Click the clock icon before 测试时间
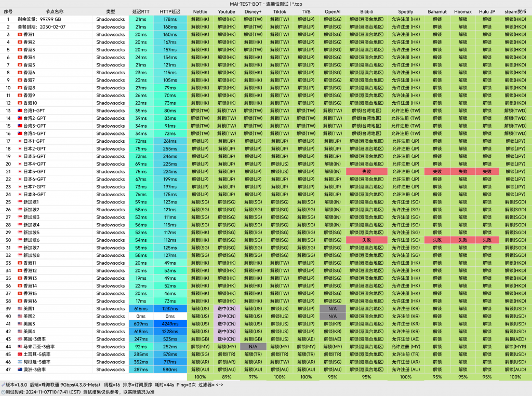 point(3,392)
